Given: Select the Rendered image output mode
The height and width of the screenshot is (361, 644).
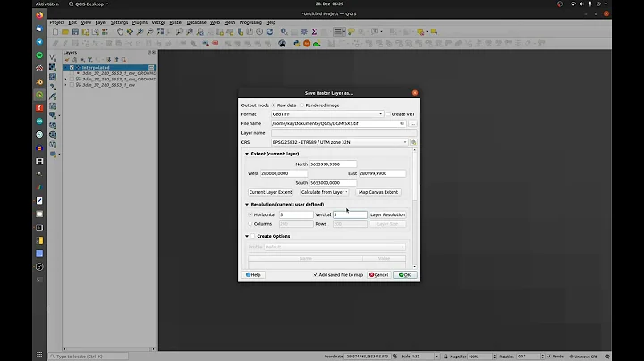Looking at the screenshot, I should tap(302, 105).
